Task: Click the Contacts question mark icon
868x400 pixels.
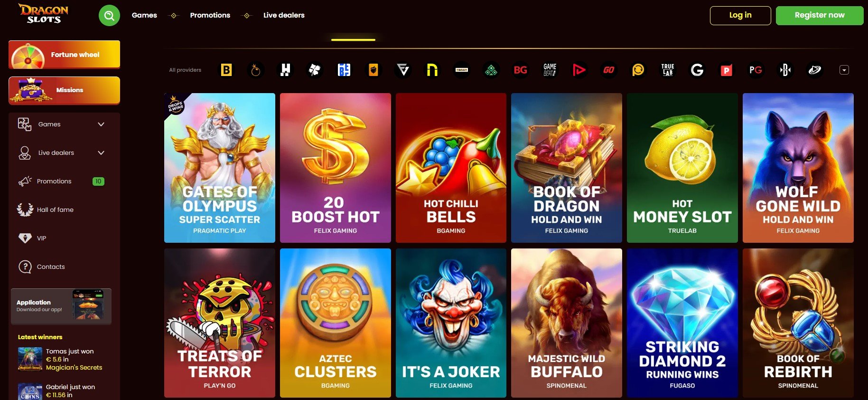Action: (x=25, y=267)
